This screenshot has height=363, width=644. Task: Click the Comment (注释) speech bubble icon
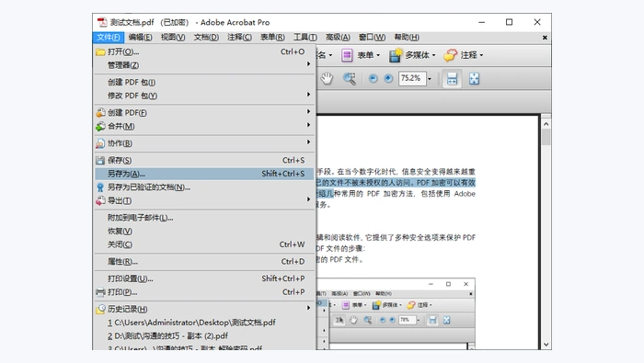tap(450, 55)
